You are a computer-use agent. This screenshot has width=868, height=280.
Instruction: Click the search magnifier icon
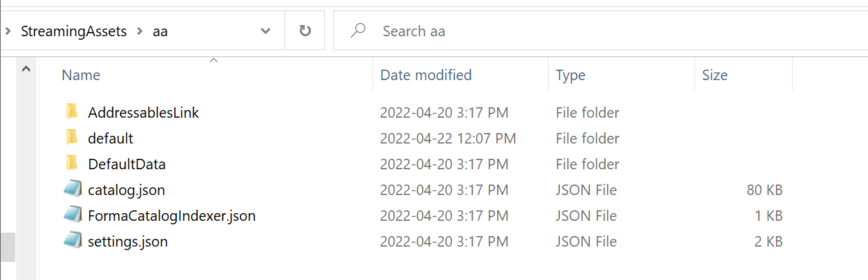point(358,31)
